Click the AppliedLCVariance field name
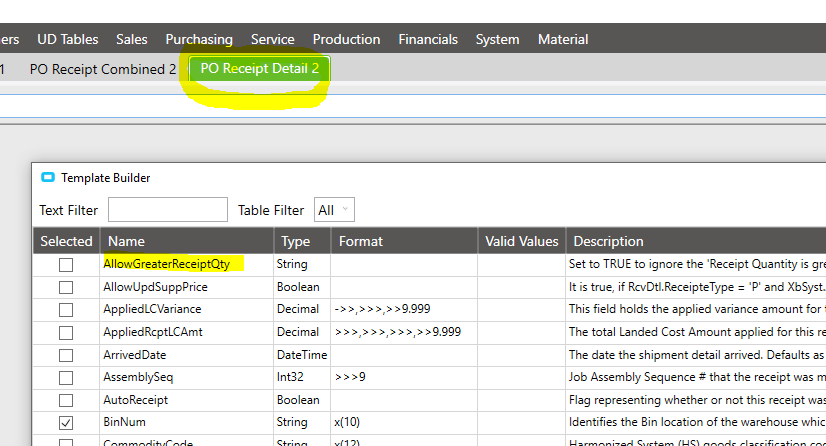This screenshot has width=826, height=446. pos(152,309)
